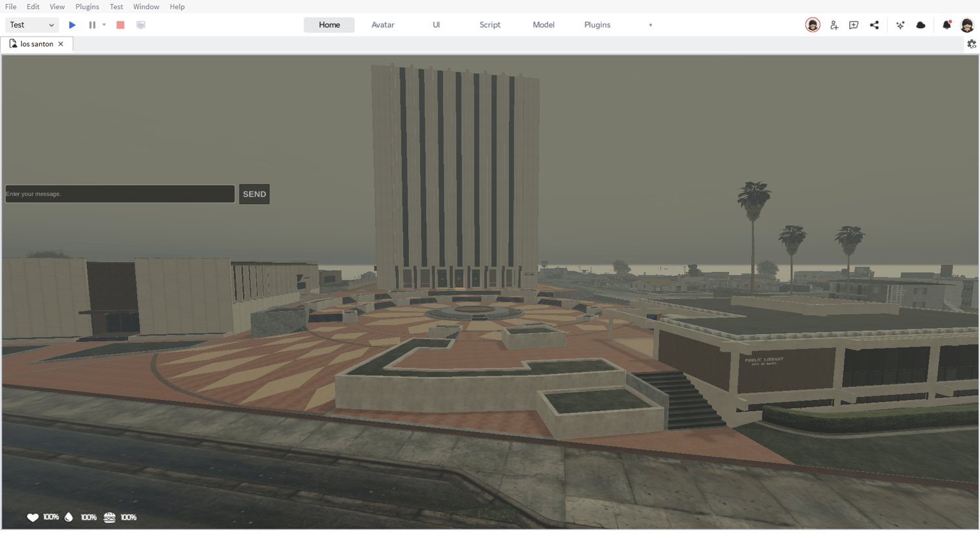Open the Test mode dropdown
980x551 pixels.
[x=32, y=25]
